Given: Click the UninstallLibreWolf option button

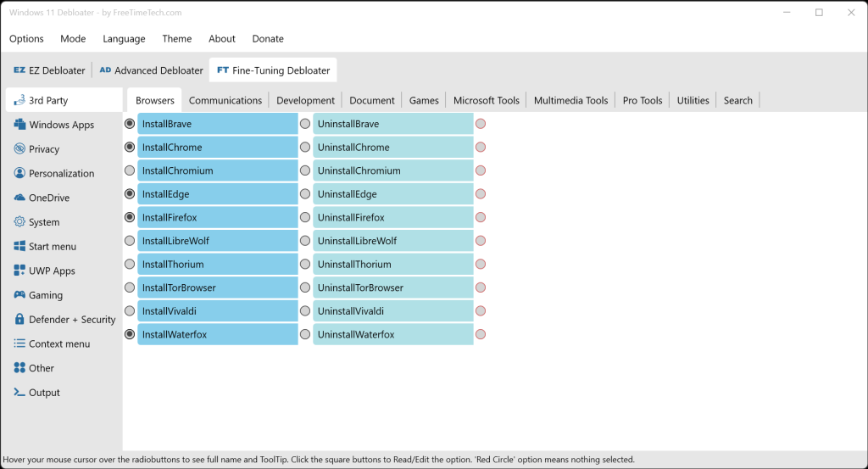Looking at the screenshot, I should (393, 241).
